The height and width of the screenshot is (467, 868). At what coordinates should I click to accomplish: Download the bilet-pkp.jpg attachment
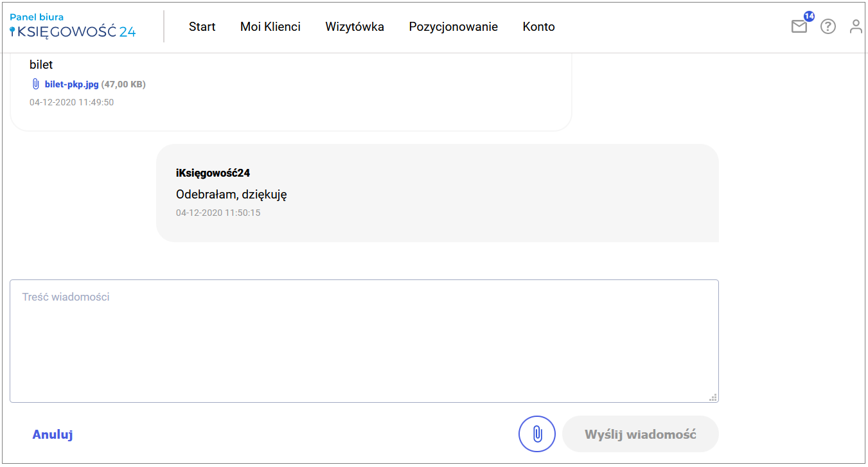coord(71,84)
